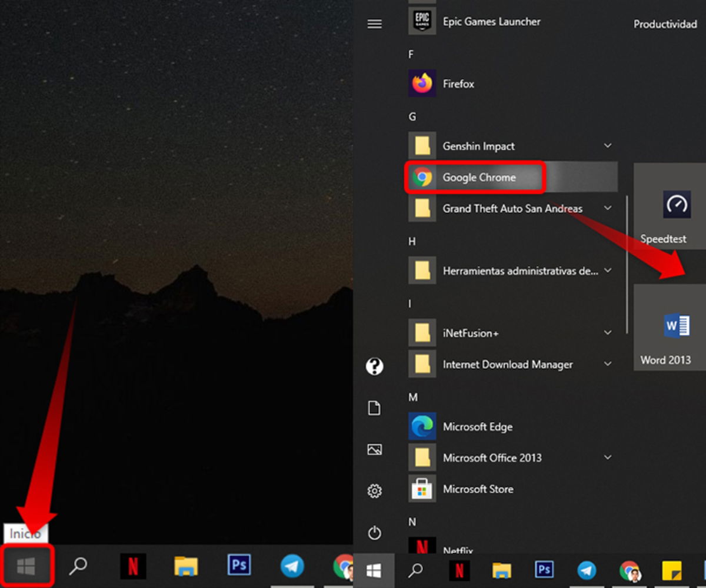Click the Productividad tile group header
This screenshot has width=706, height=588.
point(665,24)
